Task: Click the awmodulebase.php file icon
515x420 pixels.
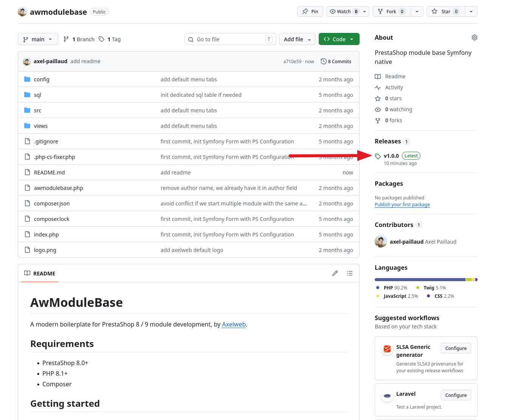Action: [27, 188]
